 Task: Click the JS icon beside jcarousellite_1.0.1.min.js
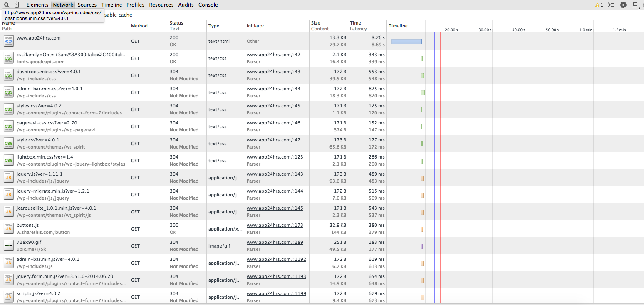(x=9, y=212)
